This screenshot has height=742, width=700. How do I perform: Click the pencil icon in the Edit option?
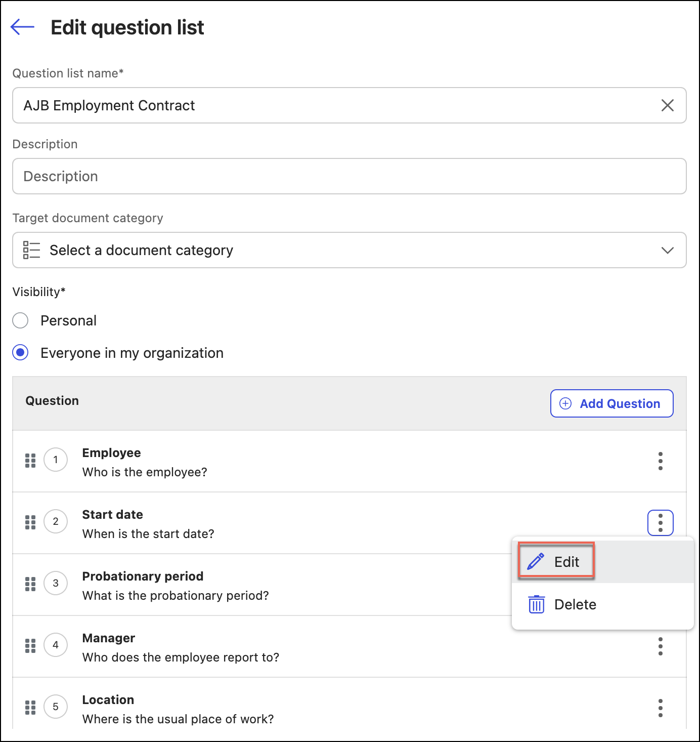[535, 561]
